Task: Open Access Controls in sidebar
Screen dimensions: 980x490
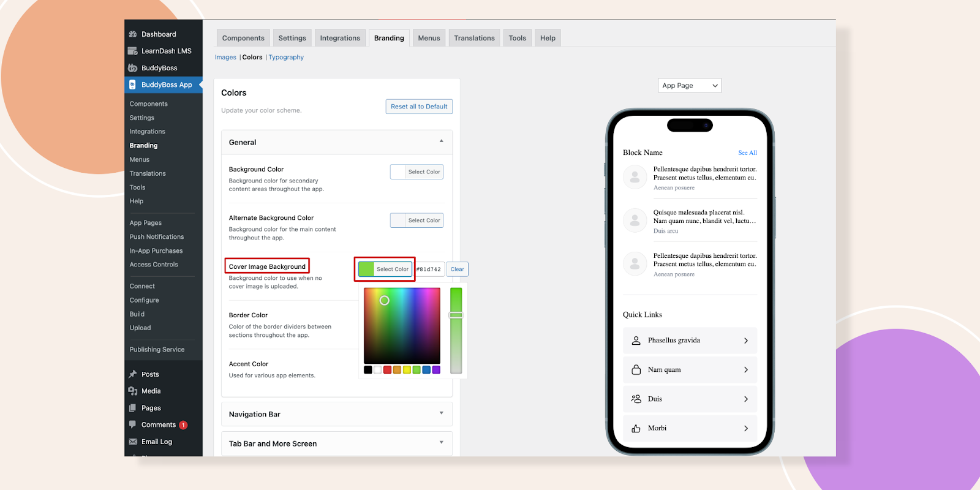Action: [x=154, y=265]
